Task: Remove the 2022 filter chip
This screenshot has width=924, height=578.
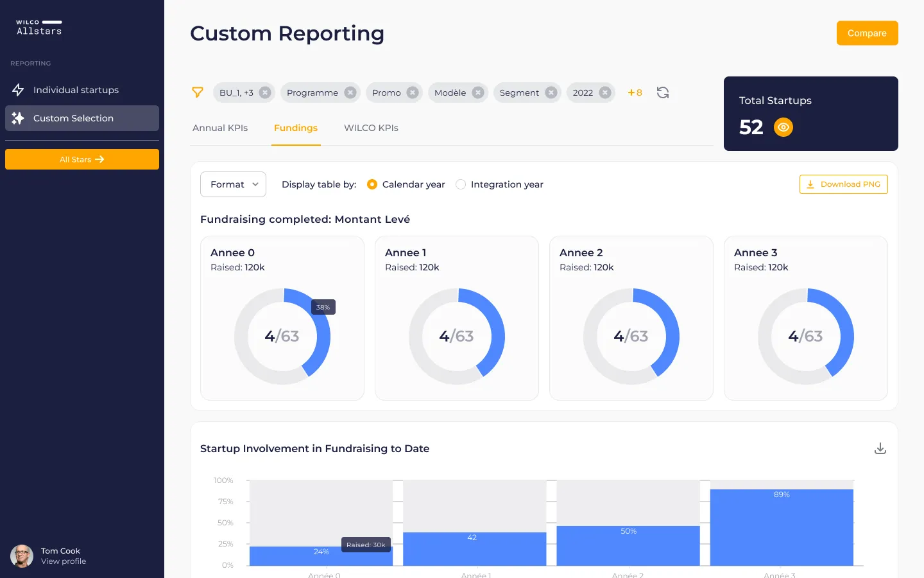Action: 604,92
